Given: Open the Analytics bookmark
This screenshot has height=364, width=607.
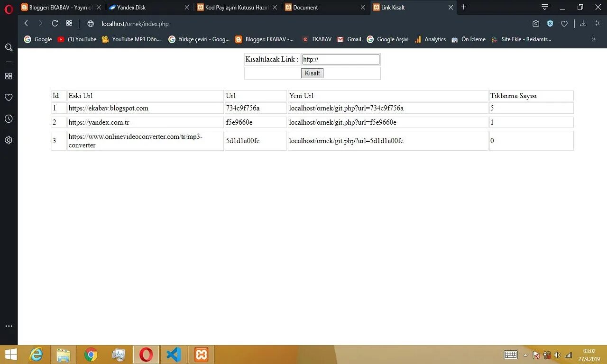Looking at the screenshot, I should click(x=430, y=39).
